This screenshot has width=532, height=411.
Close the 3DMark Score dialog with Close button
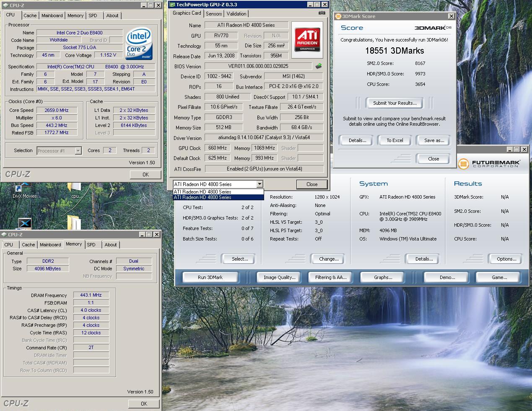pyautogui.click(x=433, y=159)
